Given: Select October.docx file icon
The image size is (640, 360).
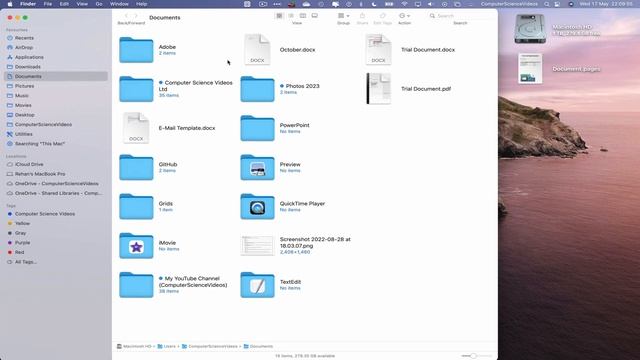Looking at the screenshot, I should 257,49.
